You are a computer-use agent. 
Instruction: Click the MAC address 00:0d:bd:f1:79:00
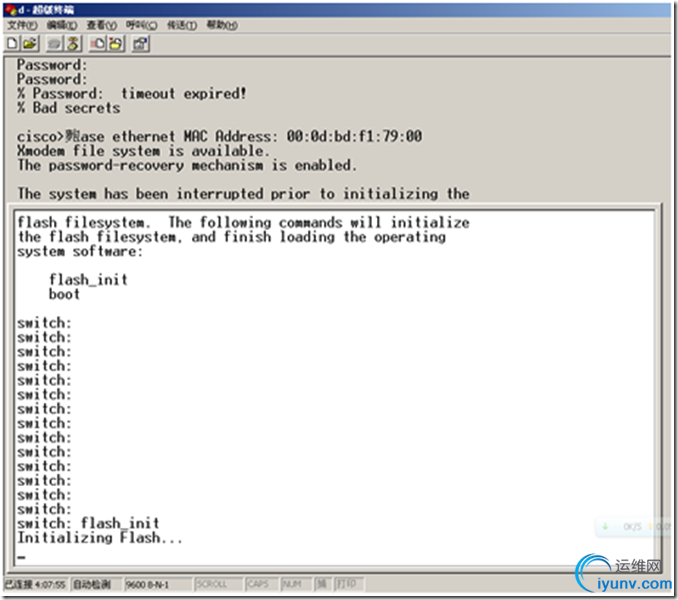click(x=354, y=136)
